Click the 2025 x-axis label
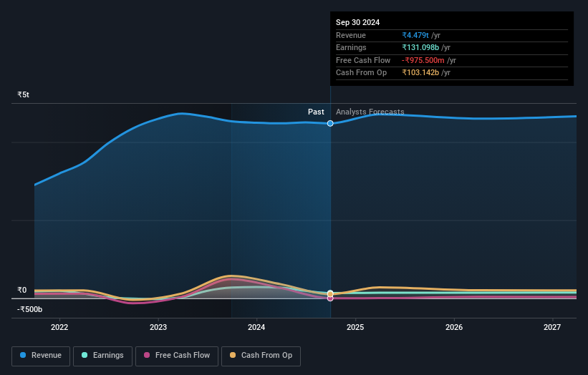This screenshot has height=375, width=588. point(355,328)
